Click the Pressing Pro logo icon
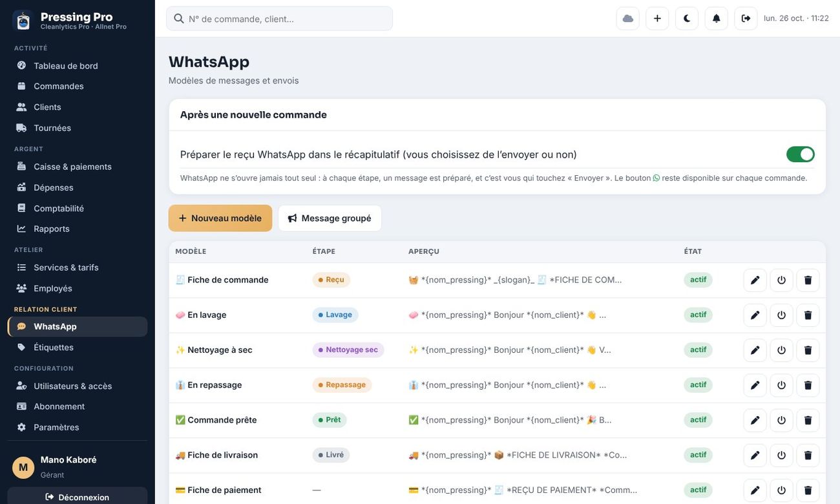The height and width of the screenshot is (504, 840). pyautogui.click(x=23, y=21)
